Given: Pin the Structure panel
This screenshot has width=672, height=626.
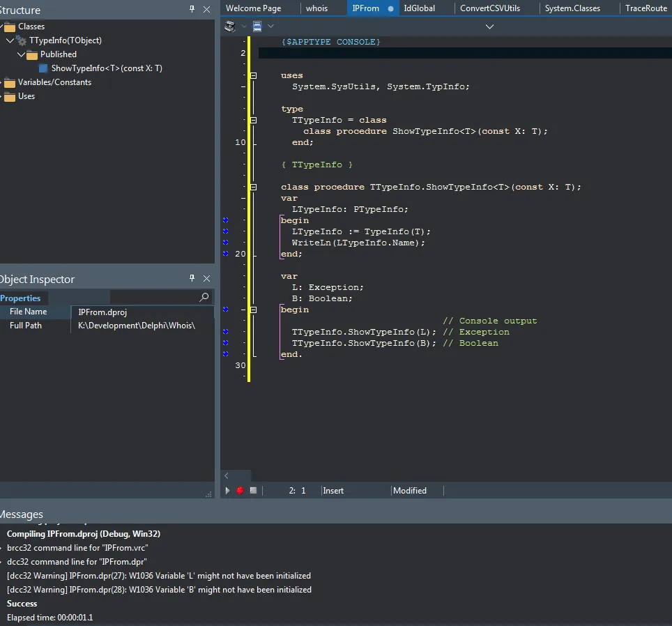Looking at the screenshot, I should [192, 9].
